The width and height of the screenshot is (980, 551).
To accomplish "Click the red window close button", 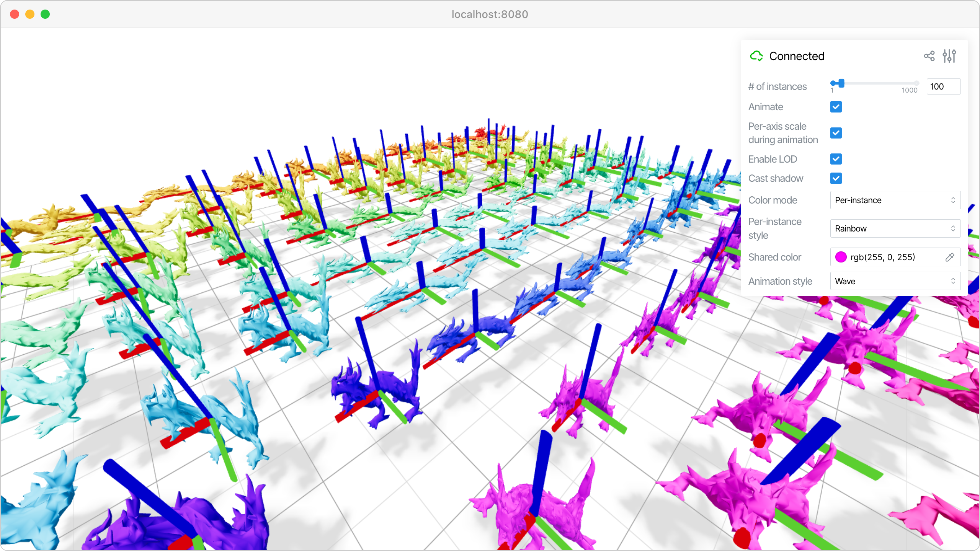I will (15, 14).
